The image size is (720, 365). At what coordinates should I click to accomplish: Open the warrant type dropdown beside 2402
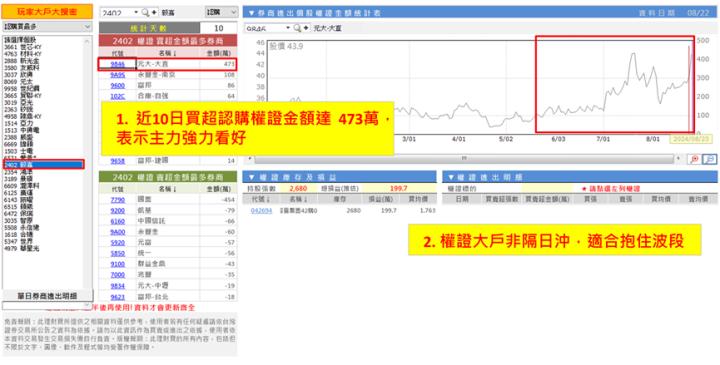point(221,12)
